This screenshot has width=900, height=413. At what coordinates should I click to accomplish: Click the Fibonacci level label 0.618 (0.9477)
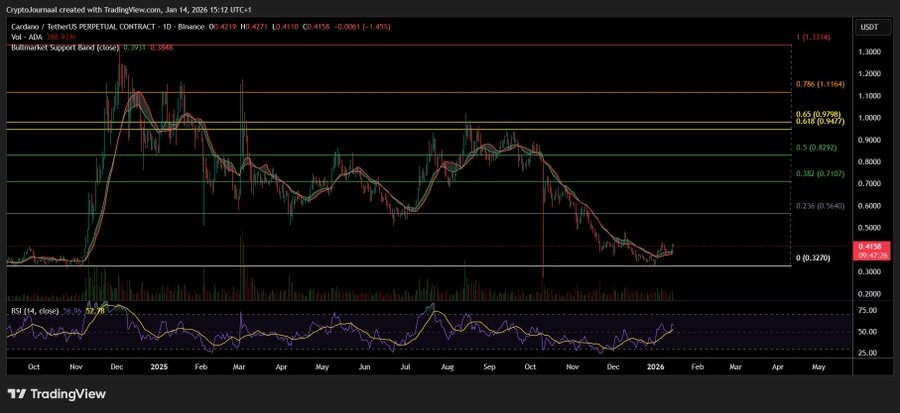(820, 122)
